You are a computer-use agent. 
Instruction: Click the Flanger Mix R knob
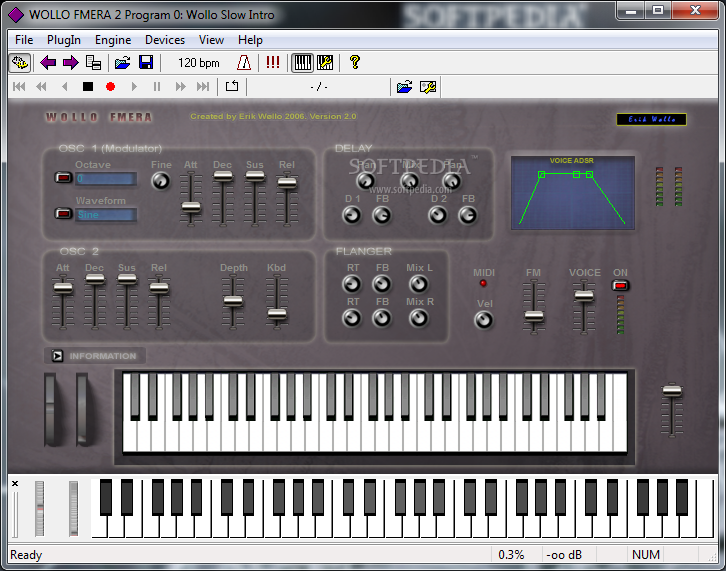pos(419,318)
